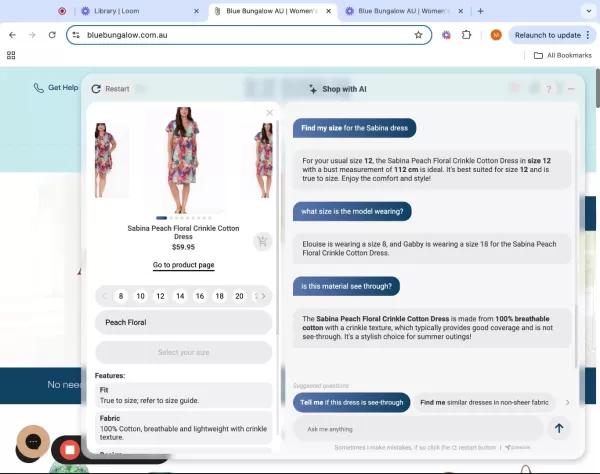Select size 18
600x474 pixels.
coord(220,296)
